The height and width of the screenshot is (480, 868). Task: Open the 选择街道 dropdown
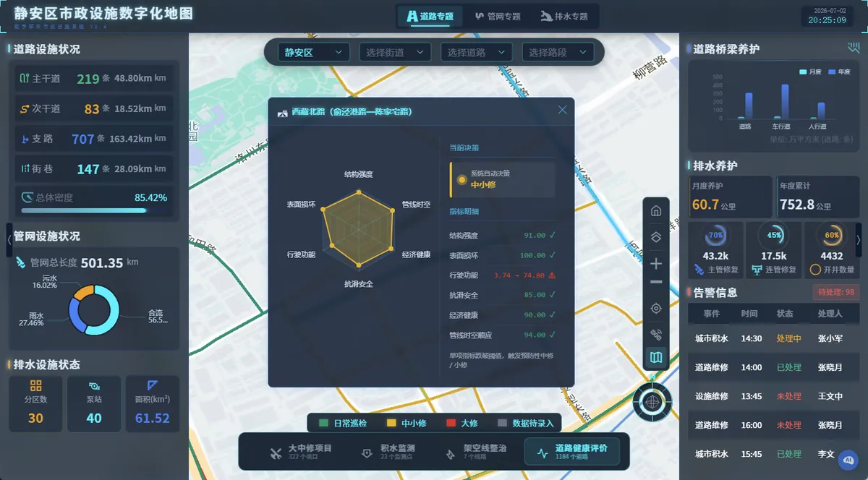[x=395, y=52]
